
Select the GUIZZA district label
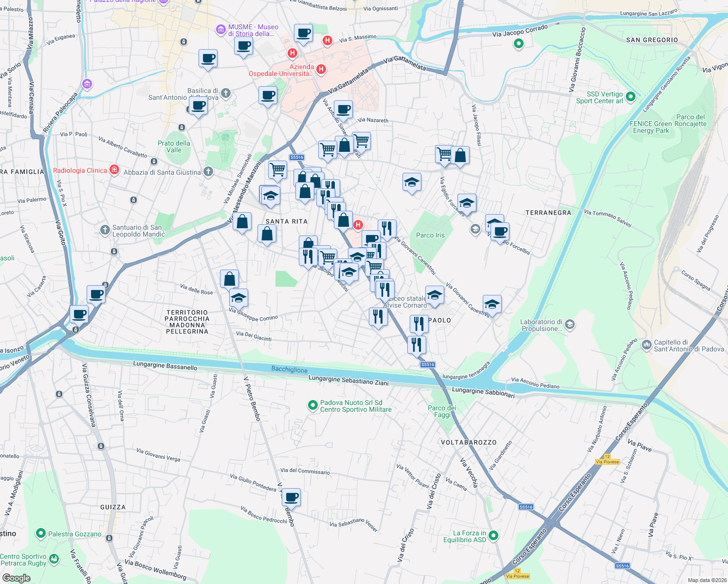tap(113, 507)
